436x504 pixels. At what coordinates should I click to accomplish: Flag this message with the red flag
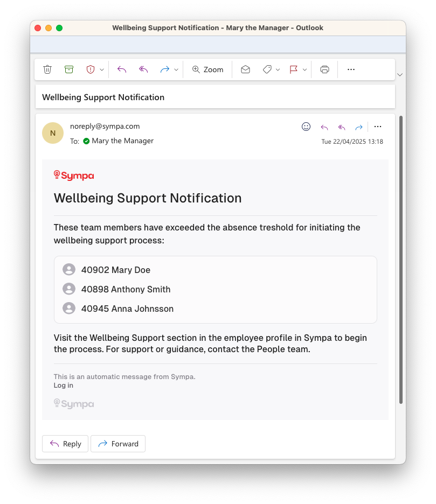tap(294, 69)
